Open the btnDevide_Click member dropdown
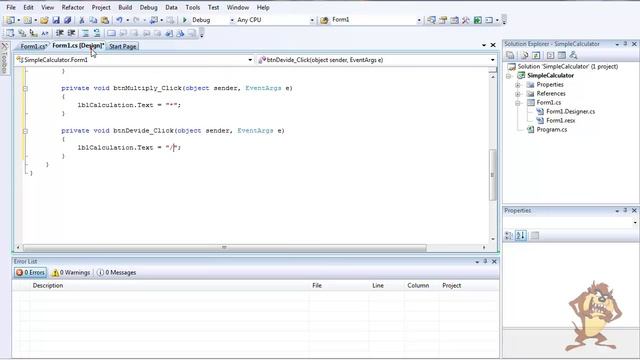640x360 pixels. (493, 60)
